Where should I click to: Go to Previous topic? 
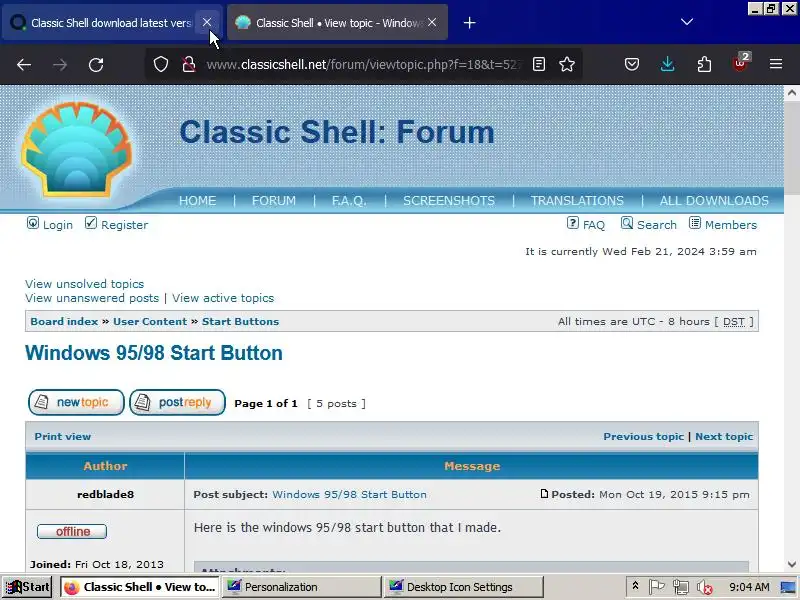point(643,436)
